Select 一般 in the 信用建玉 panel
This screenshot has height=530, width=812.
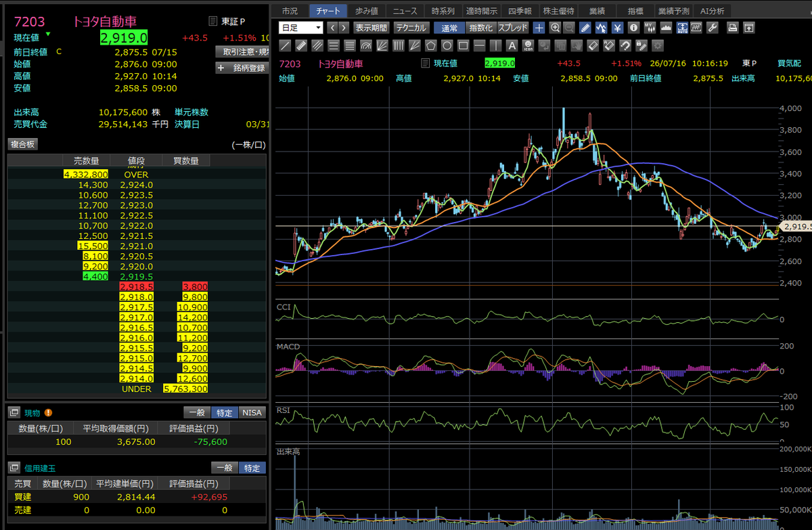224,468
